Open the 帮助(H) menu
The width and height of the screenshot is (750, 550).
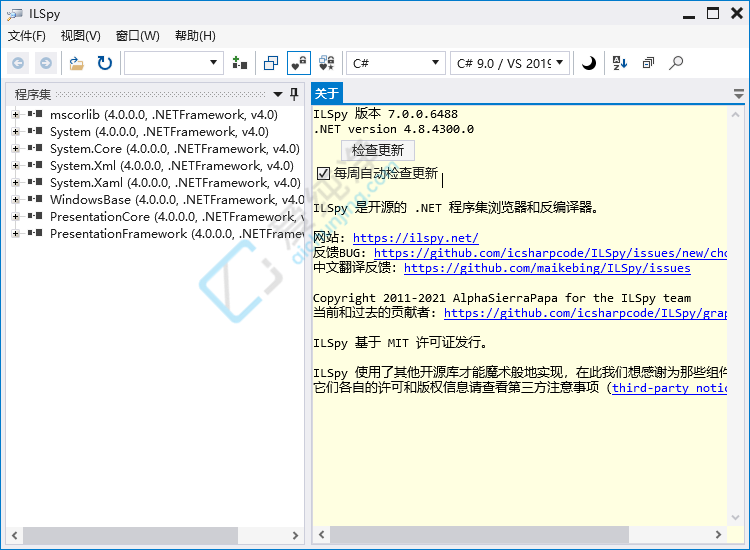click(x=195, y=36)
